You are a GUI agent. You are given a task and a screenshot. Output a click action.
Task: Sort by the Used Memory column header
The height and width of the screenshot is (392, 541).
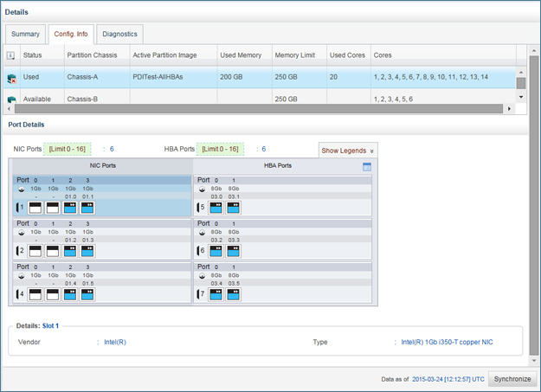[x=242, y=55]
